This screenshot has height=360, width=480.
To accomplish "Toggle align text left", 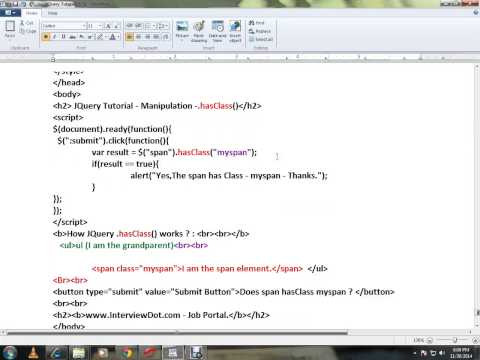I will point(130,37).
